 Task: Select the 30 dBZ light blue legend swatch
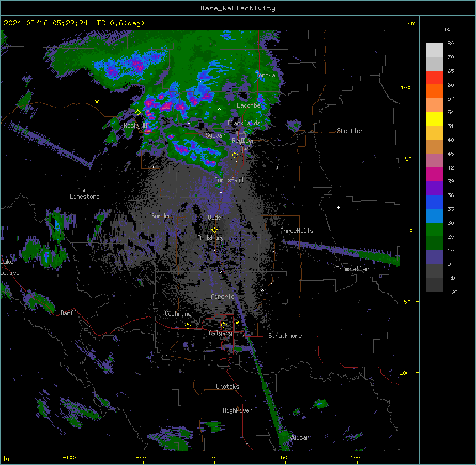pyautogui.click(x=434, y=215)
